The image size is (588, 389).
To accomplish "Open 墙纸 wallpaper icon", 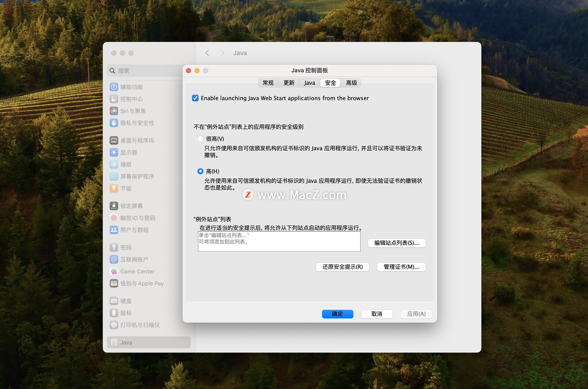I will tap(114, 164).
